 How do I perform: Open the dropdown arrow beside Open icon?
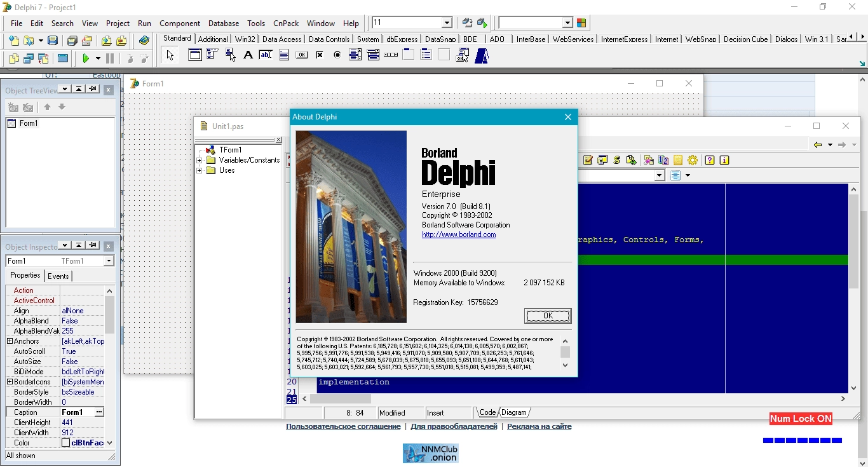point(41,41)
